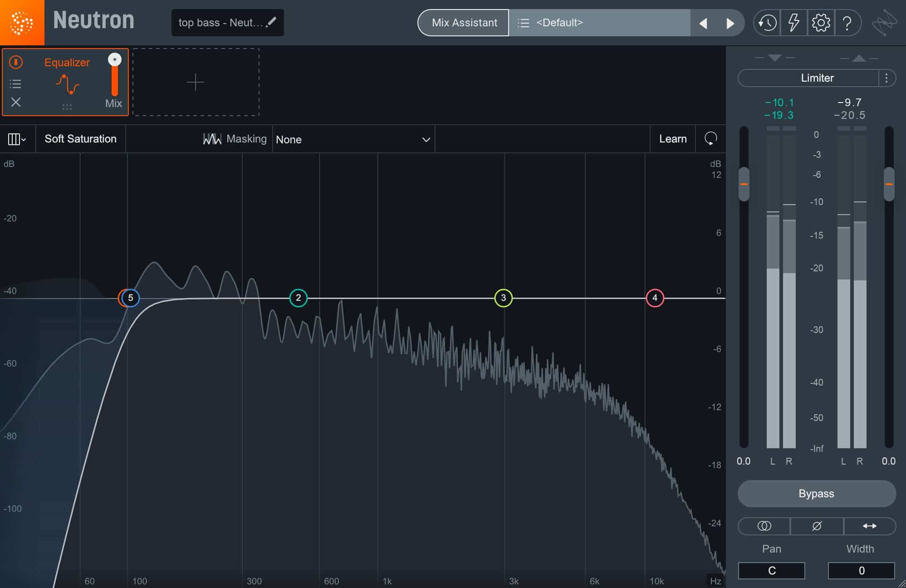906x588 pixels.
Task: Toggle Soft Saturation mode
Action: 81,139
